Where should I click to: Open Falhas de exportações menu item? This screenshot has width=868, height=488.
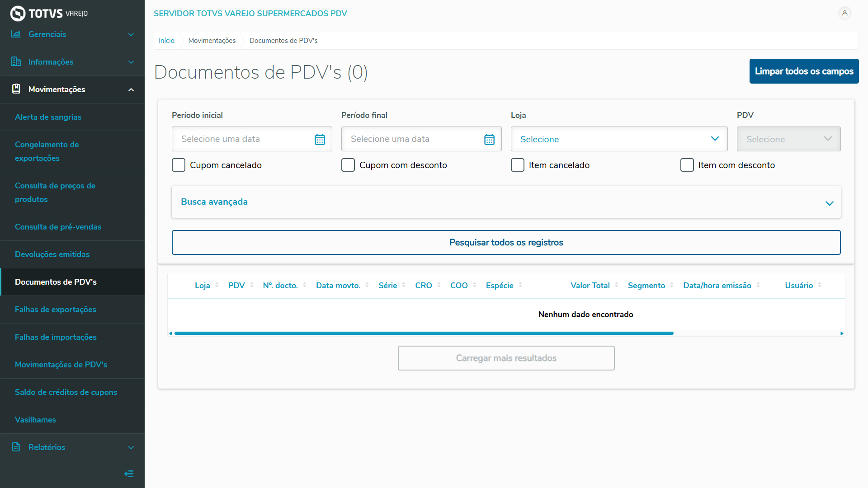56,310
